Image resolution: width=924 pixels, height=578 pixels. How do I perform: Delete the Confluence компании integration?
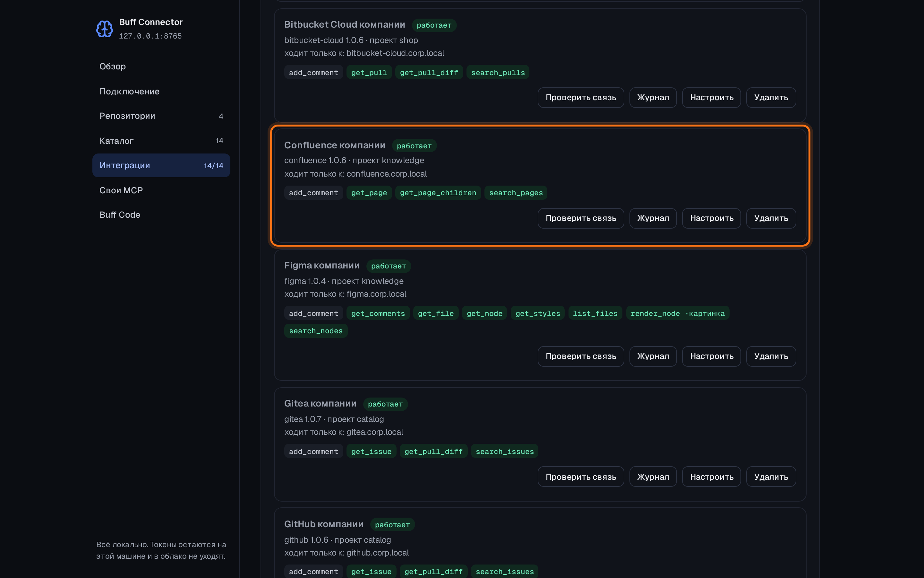771,218
